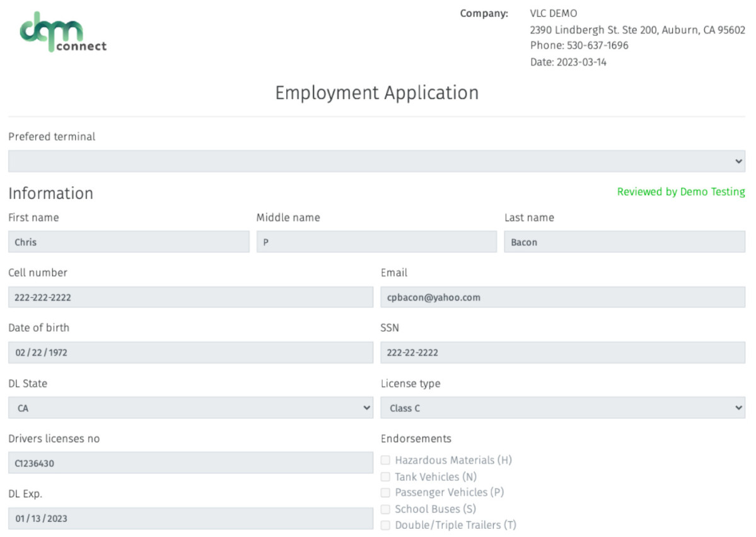Click the Last name field
Image resolution: width=756 pixels, height=537 pixels.
[x=624, y=242]
